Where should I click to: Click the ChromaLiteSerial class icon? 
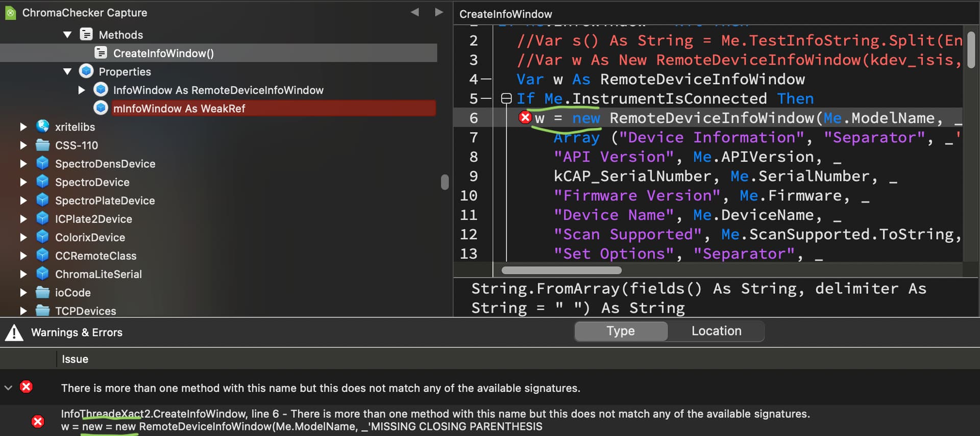tap(43, 273)
